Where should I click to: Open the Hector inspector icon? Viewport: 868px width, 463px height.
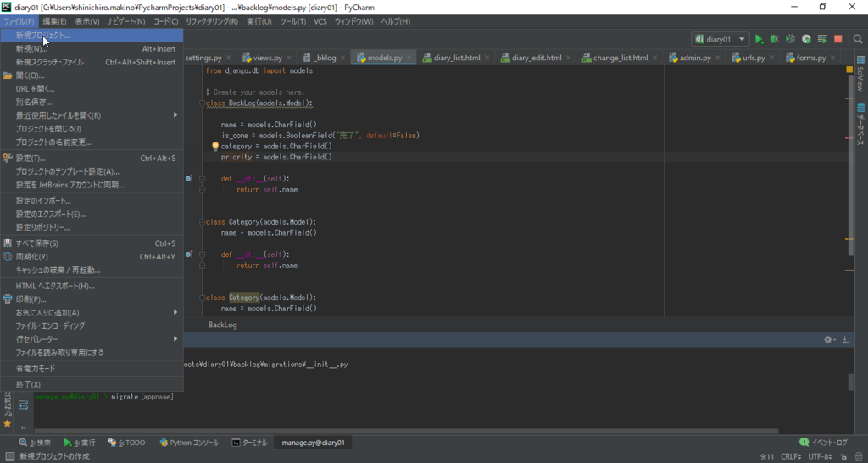[858, 457]
